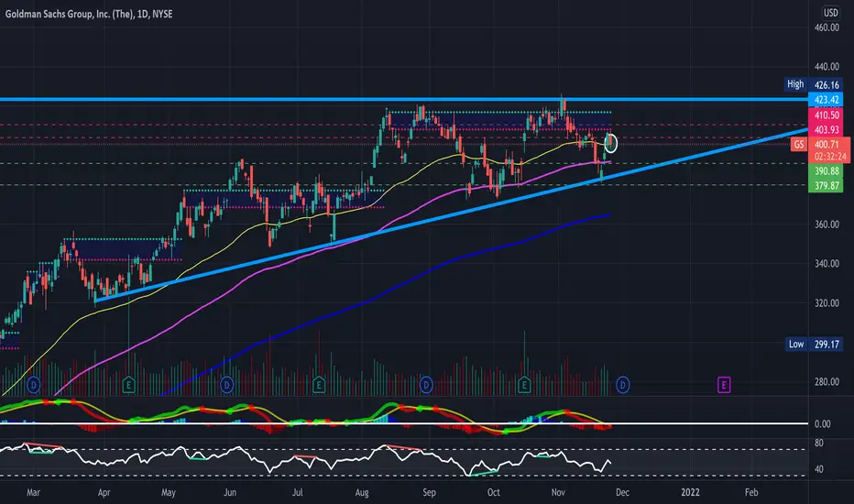854x504 pixels.
Task: Click the 2022 label on the time axis
Action: pyautogui.click(x=690, y=492)
